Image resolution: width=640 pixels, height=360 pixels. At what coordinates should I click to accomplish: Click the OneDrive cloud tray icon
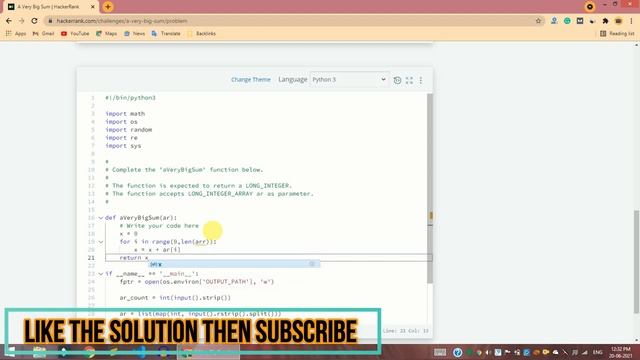tap(556, 352)
